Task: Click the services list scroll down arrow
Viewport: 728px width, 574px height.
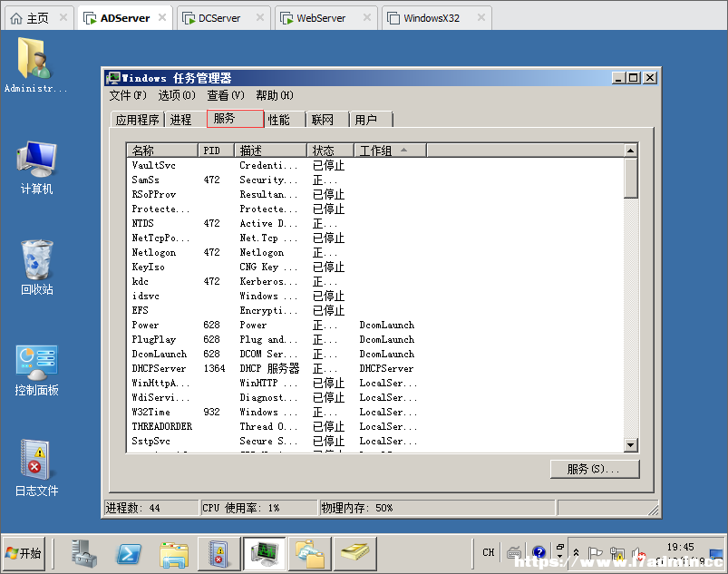Action: [630, 445]
